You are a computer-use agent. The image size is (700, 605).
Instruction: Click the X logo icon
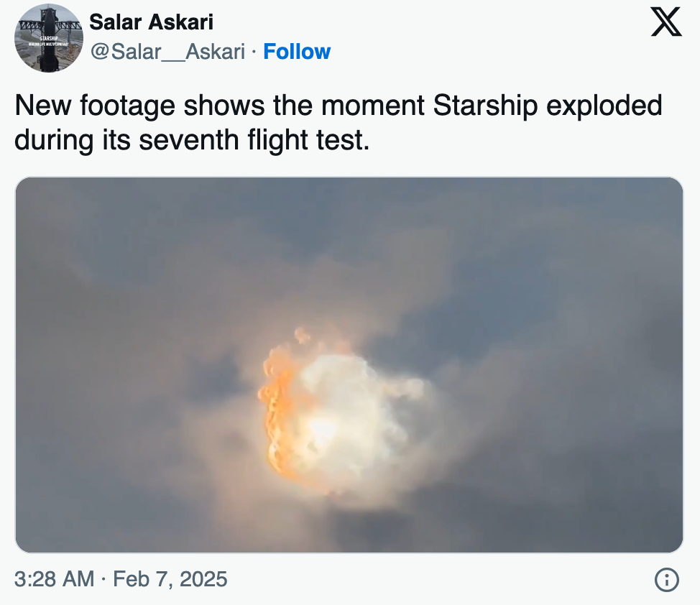coord(666,22)
